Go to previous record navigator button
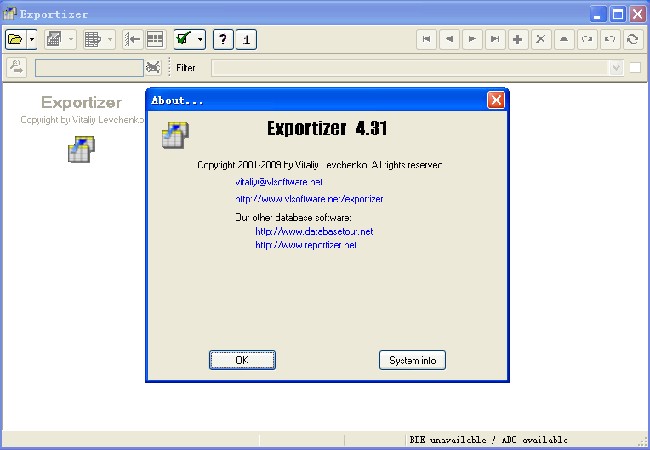 [x=449, y=39]
